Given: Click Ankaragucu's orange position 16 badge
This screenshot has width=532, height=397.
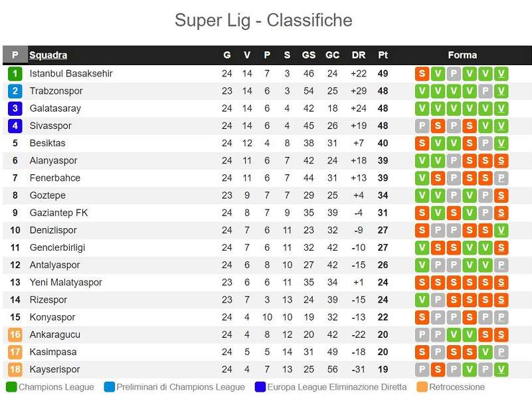Looking at the screenshot, I should [15, 334].
